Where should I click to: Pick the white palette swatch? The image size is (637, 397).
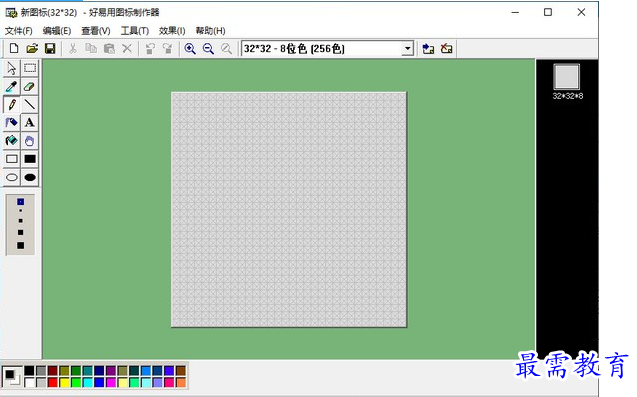29,382
